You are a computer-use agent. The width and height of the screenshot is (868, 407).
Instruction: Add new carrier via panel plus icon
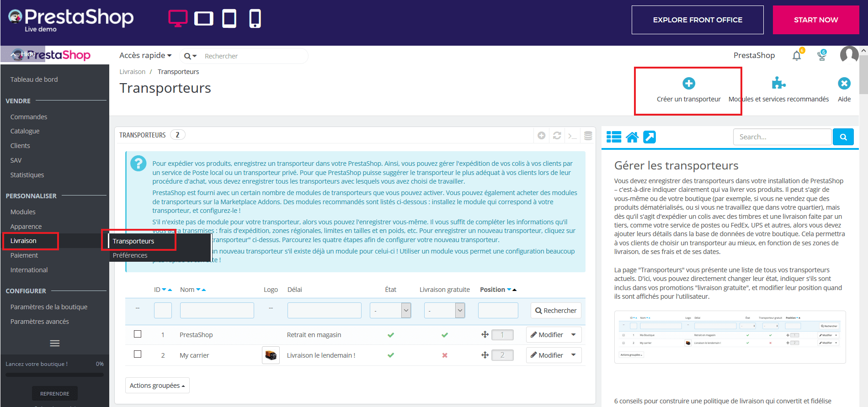pos(542,136)
